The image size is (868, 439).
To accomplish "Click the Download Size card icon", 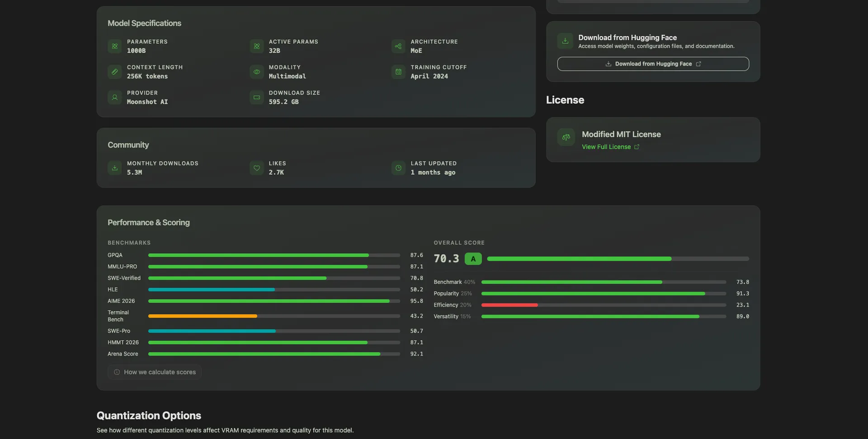I will coord(256,97).
